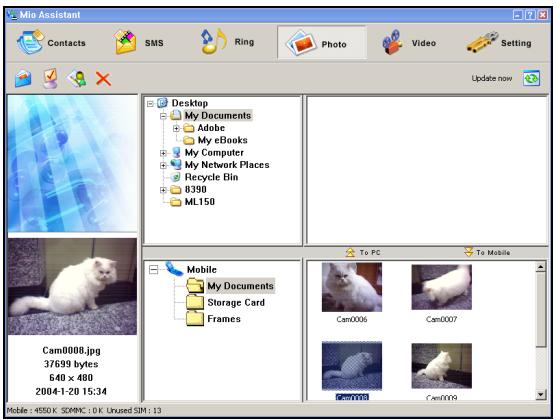Image resolution: width=557 pixels, height=420 pixels.
Task: Select the Cam0006 thumbnail
Action: (x=352, y=287)
